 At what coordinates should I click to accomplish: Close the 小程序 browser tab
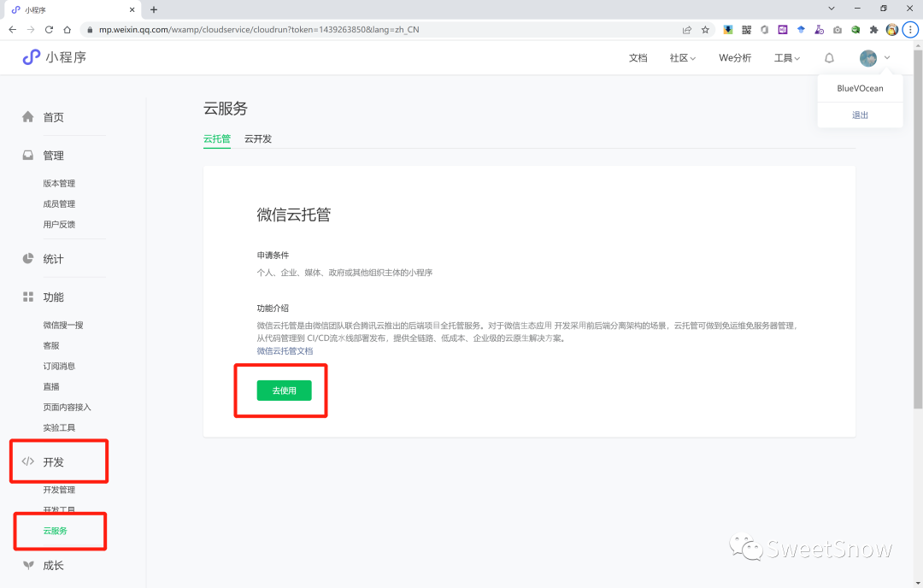tap(132, 10)
